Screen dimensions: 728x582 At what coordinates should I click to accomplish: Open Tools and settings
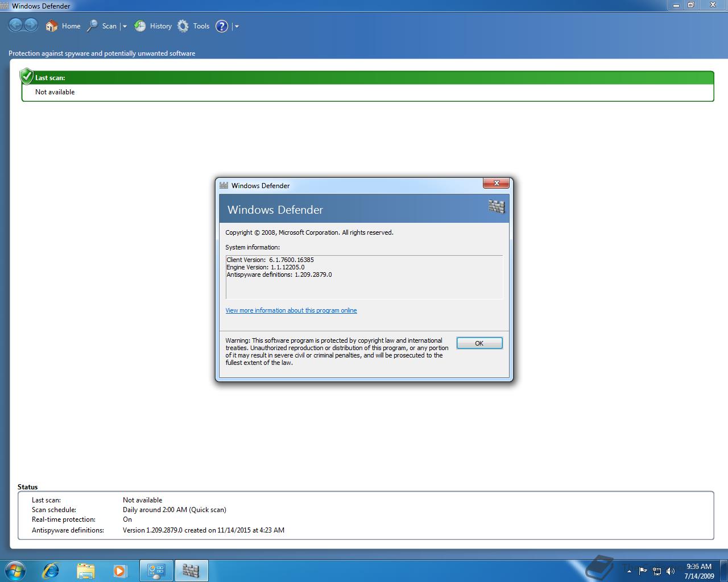[x=193, y=26]
